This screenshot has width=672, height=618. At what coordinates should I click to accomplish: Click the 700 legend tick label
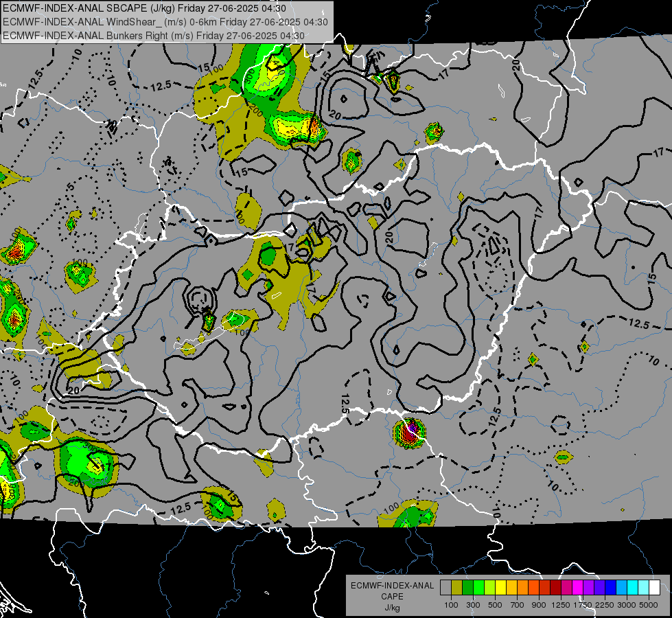click(518, 605)
